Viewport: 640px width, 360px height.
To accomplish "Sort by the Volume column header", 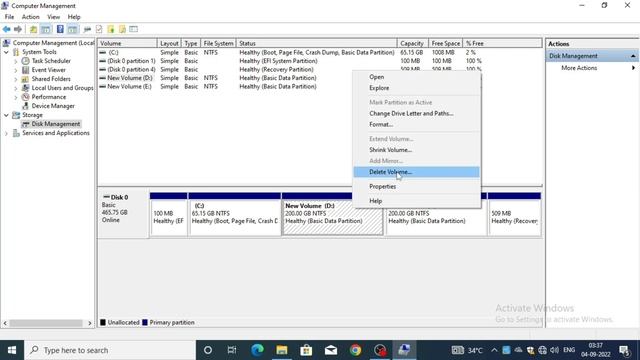I will (127, 43).
